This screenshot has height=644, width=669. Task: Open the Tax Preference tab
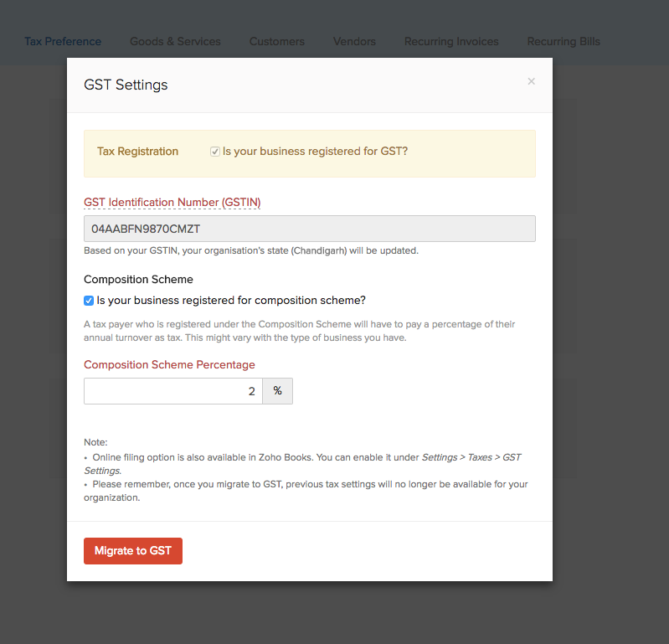63,41
